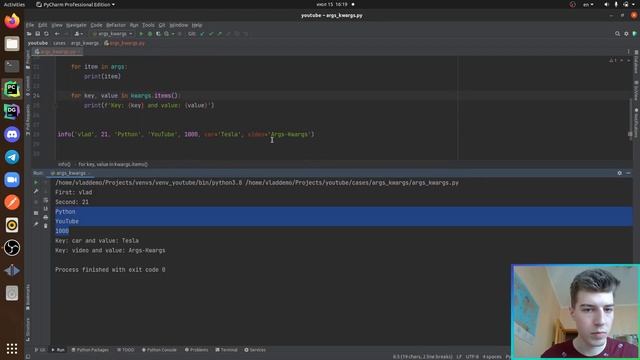Open the File menu
This screenshot has height=360, width=640.
click(x=30, y=25)
